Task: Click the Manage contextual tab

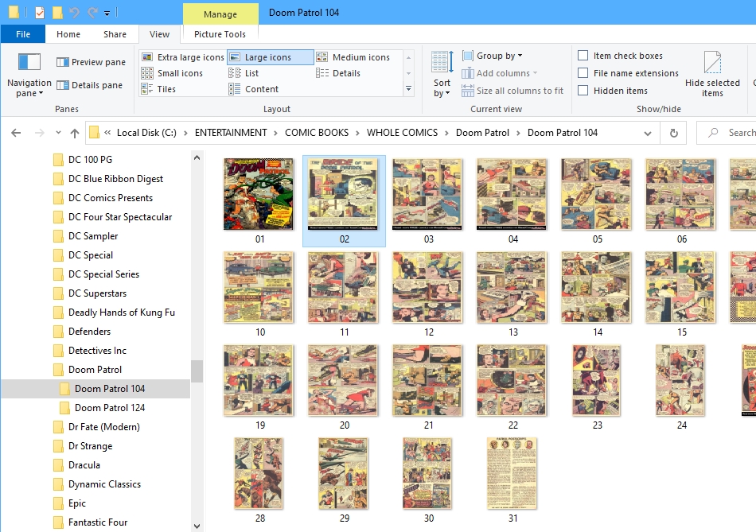Action: [220, 14]
